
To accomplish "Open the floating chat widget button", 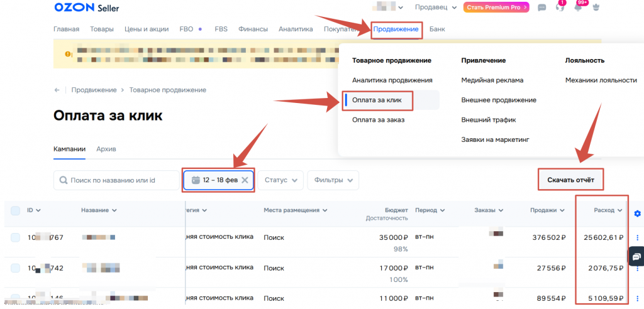I will 636,256.
